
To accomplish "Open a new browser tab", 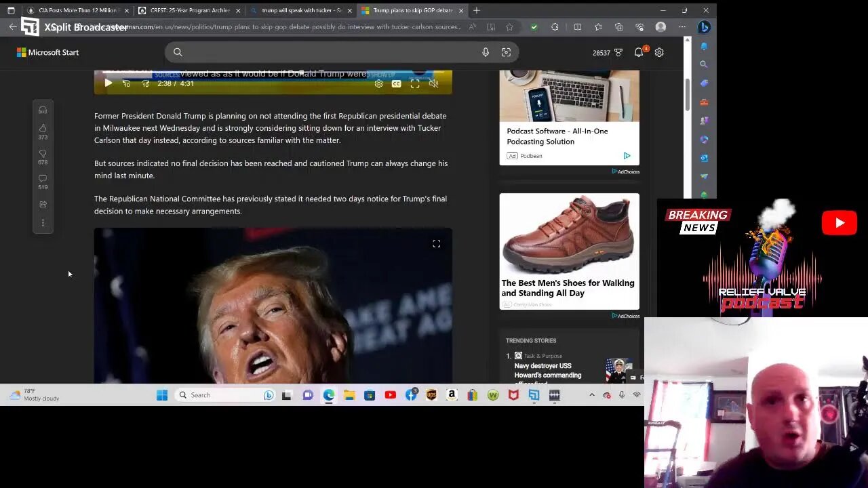I will [x=477, y=10].
